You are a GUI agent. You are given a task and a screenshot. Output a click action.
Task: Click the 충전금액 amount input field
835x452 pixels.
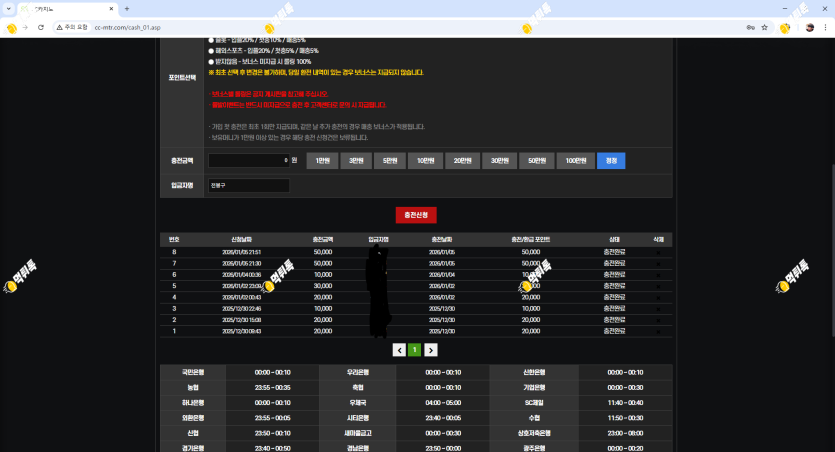[247, 160]
